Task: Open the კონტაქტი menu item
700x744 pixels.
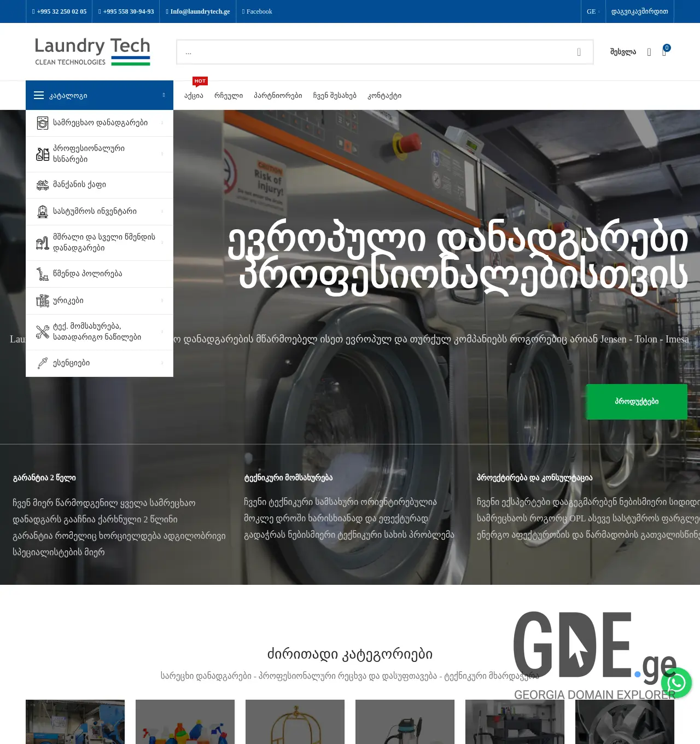Action: click(385, 95)
